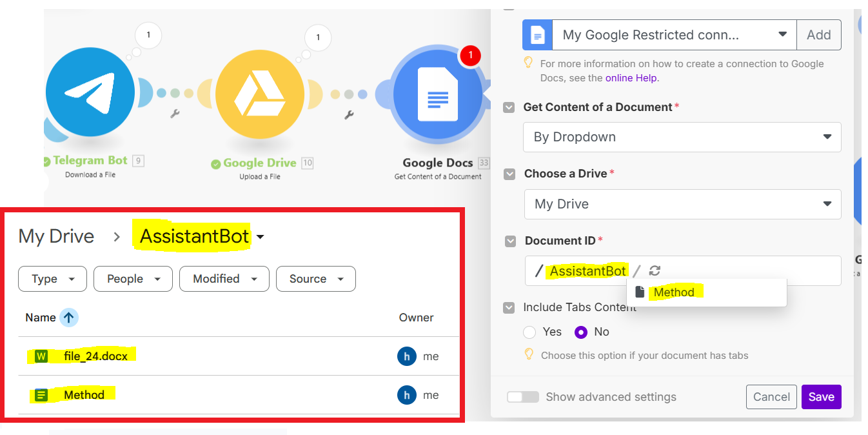Image resolution: width=868 pixels, height=435 pixels.
Task: Click the Add connection button
Action: [819, 35]
